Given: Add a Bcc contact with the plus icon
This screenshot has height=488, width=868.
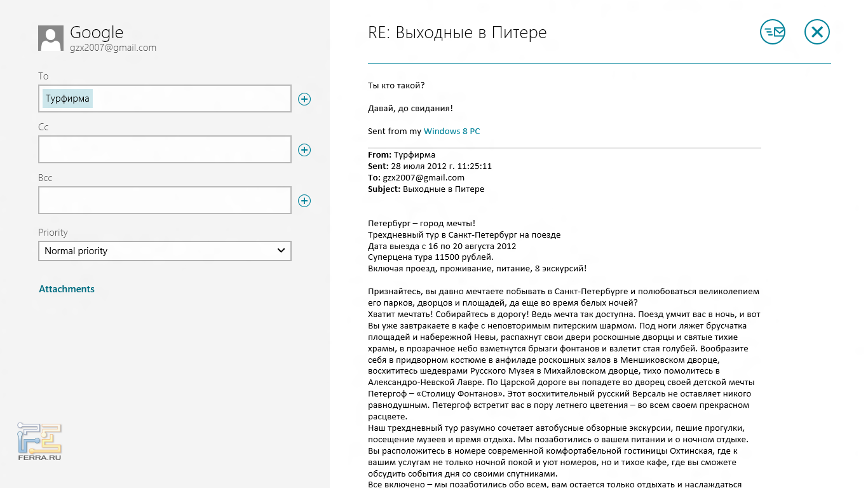Looking at the screenshot, I should coord(304,201).
